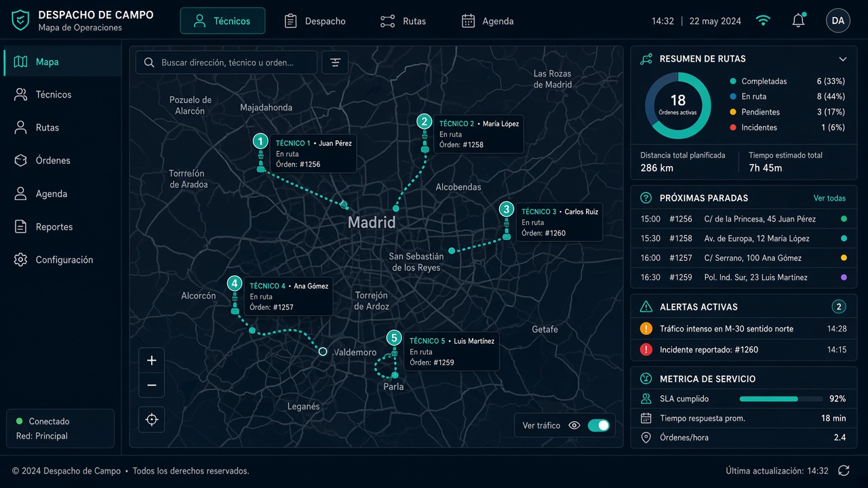Click the alert count badge 2
Screen dimensions: 868x488
pos(839,307)
